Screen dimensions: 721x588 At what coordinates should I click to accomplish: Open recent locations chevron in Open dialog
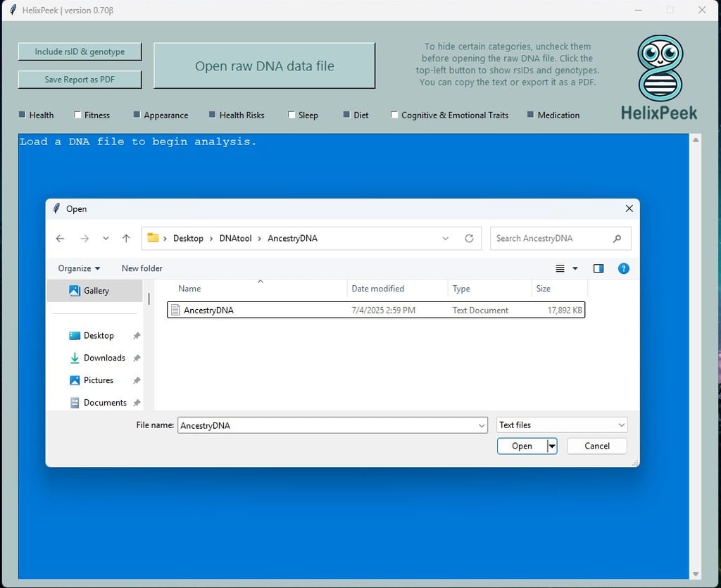pyautogui.click(x=106, y=238)
